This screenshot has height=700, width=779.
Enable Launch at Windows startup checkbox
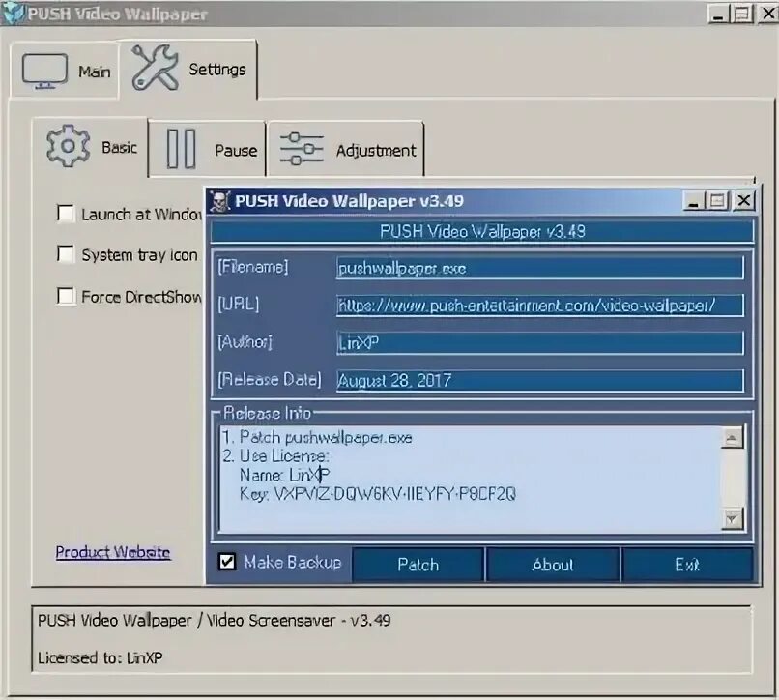click(x=66, y=214)
